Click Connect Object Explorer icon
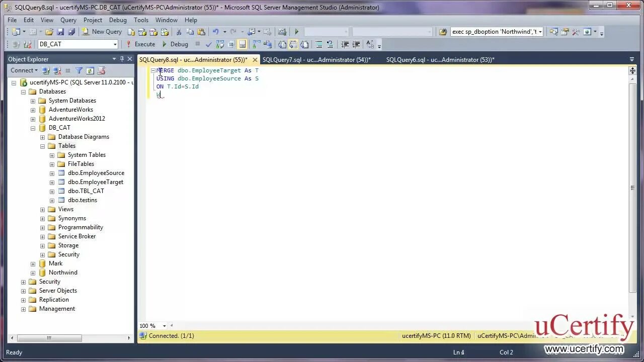This screenshot has width=644, height=362. [46, 71]
